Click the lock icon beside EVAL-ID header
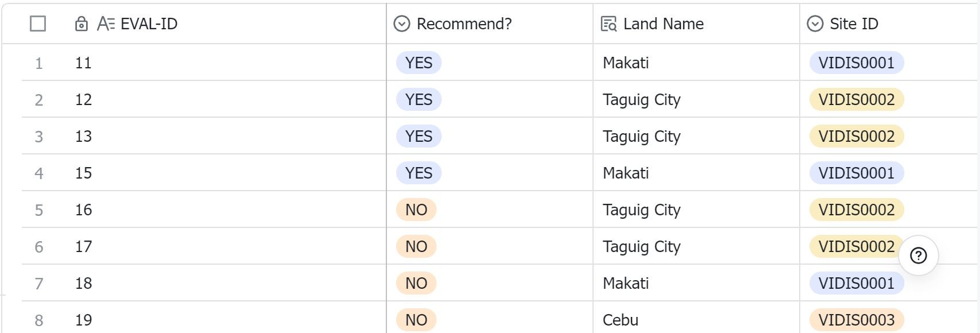980x333 pixels. 82,24
